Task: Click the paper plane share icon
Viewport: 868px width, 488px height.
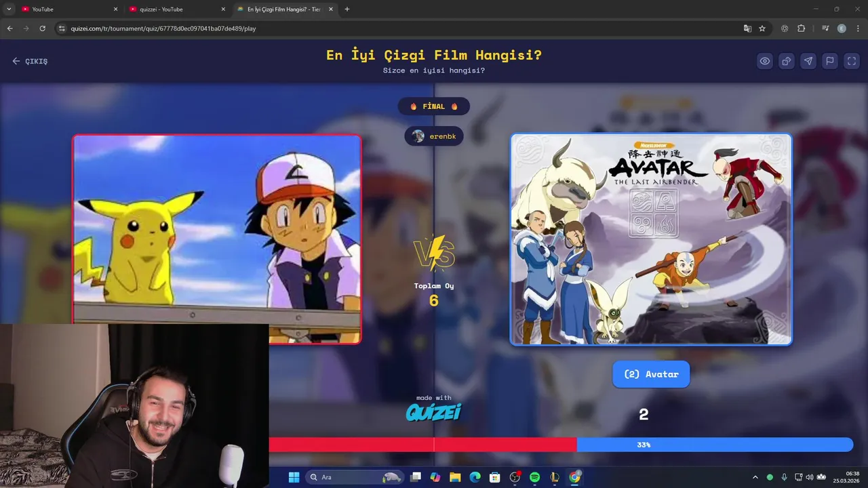Action: (808, 61)
